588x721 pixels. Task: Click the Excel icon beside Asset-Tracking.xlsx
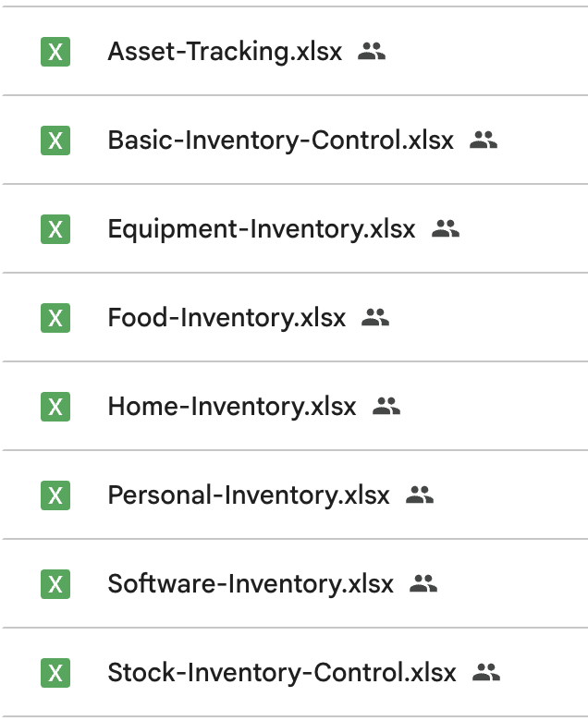55,52
